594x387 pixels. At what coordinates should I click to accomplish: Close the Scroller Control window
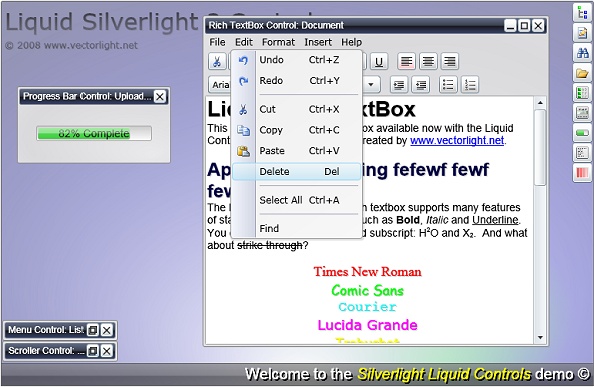coord(107,351)
